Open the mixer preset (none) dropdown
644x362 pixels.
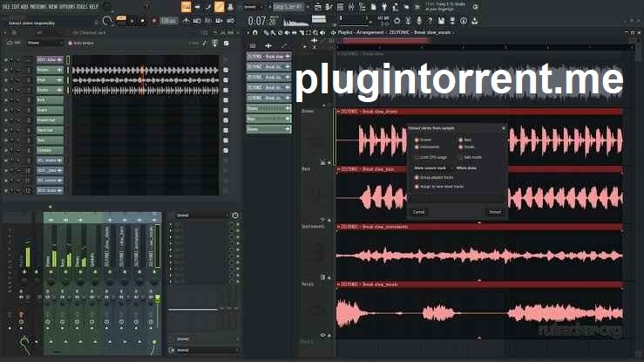point(201,215)
